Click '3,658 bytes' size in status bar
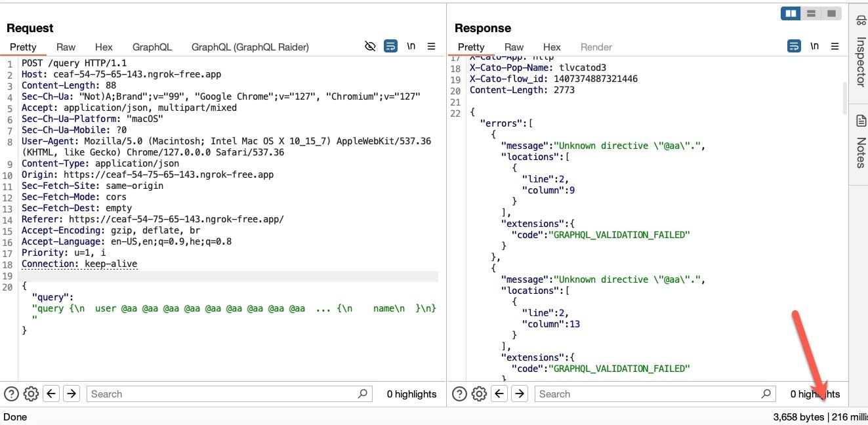 click(x=798, y=416)
